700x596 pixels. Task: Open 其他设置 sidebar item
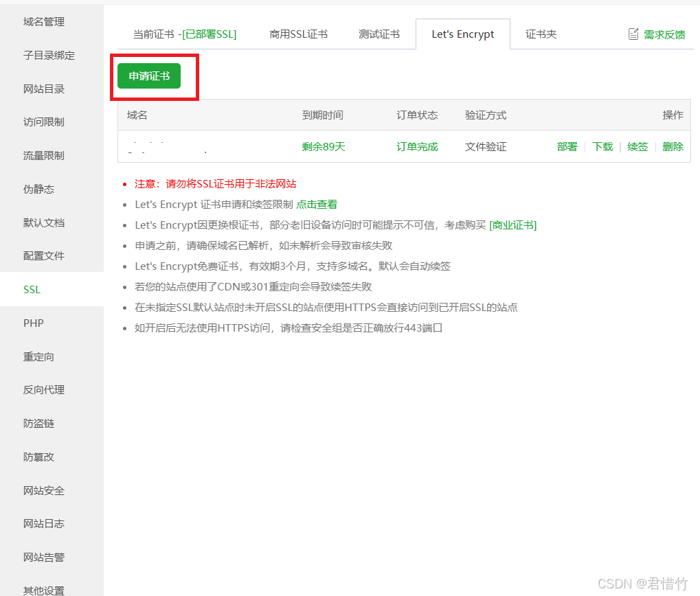tap(44, 591)
